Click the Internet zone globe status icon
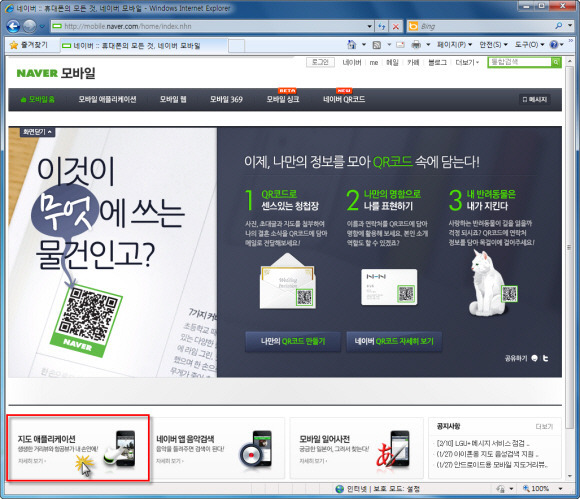Image resolution: width=580 pixels, height=499 pixels. click(340, 489)
